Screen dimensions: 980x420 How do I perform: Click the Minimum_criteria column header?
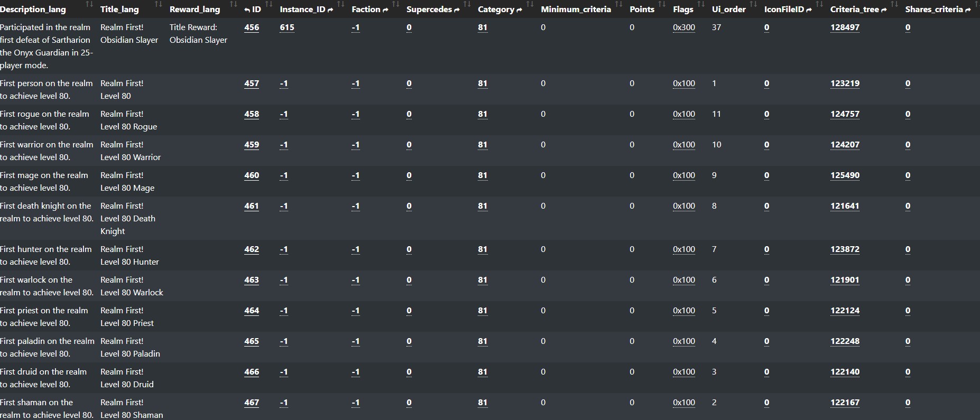[576, 10]
